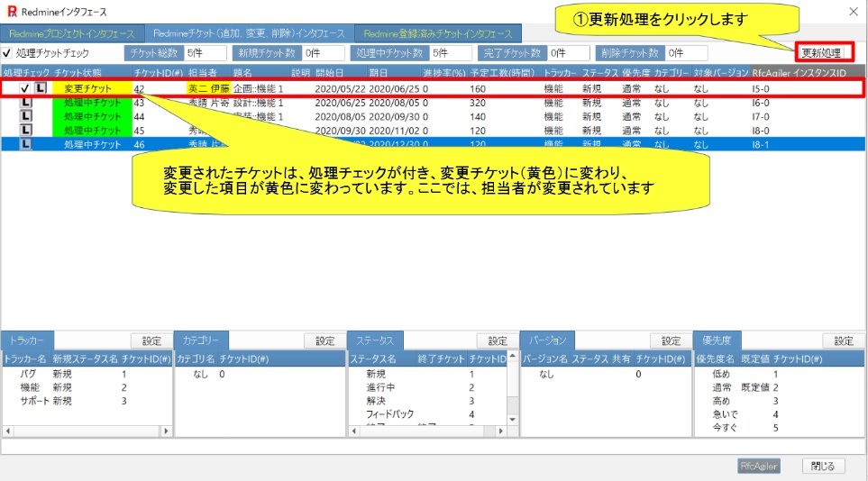The image size is (868, 481).
Task: Click the 担当者 column header
Action: (x=203, y=72)
